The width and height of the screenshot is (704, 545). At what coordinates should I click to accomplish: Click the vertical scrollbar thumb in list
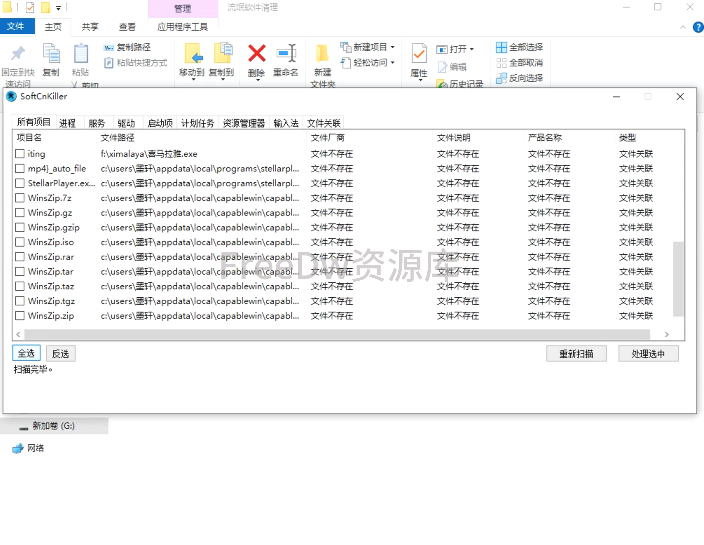pos(678,279)
